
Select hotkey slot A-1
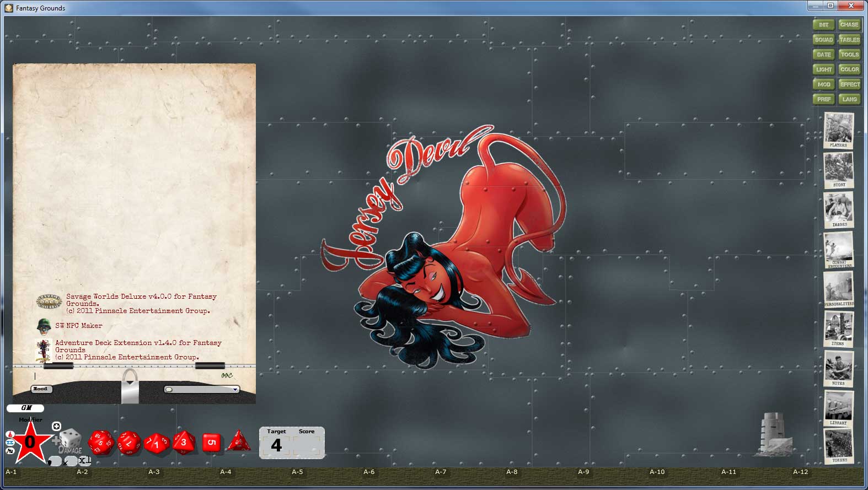(x=40, y=476)
